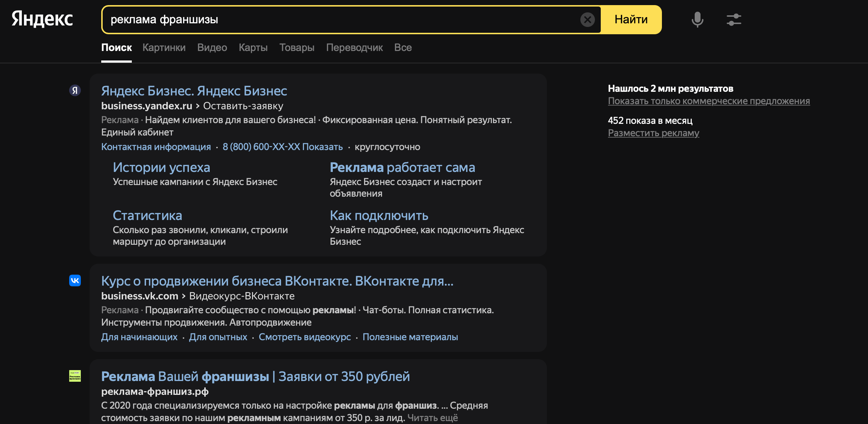Start voice search with microphone icon

697,20
